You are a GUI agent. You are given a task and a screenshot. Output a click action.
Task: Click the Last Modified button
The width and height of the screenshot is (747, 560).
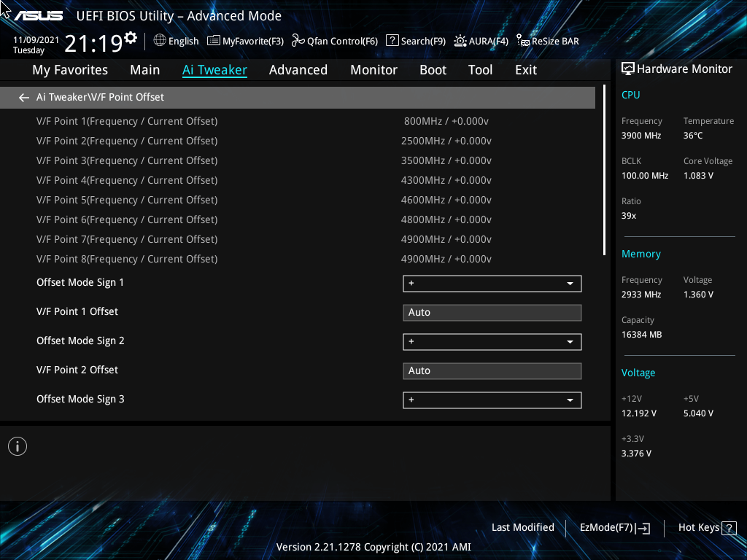coord(522,528)
